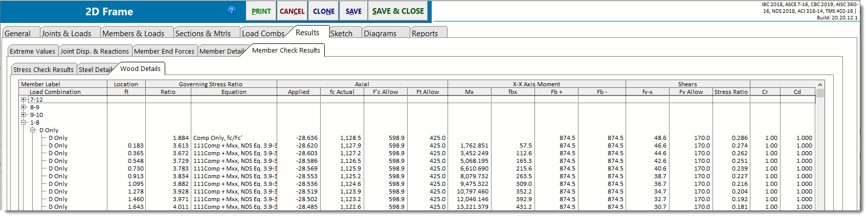Collapse the D Only group node

[x=33, y=130]
